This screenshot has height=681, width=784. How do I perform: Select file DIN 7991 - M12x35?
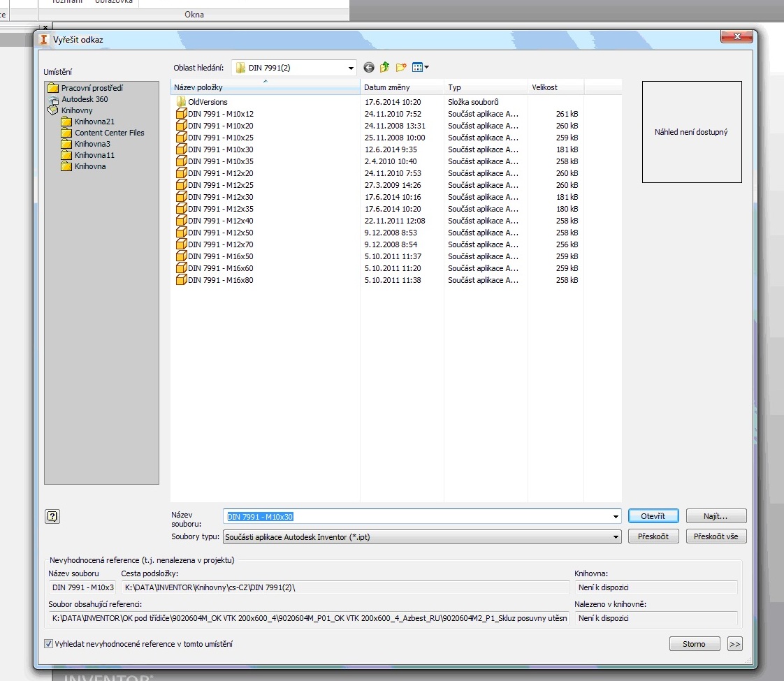215,209
